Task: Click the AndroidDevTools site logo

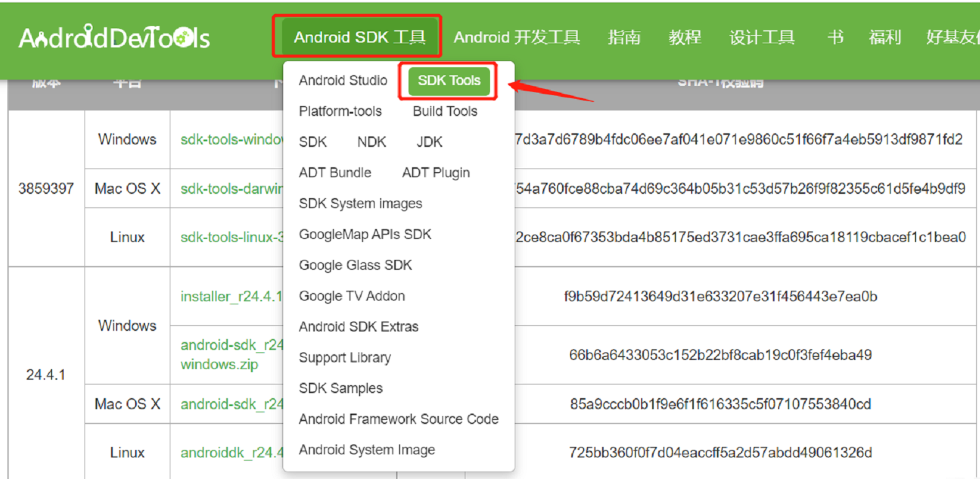Action: tap(114, 38)
